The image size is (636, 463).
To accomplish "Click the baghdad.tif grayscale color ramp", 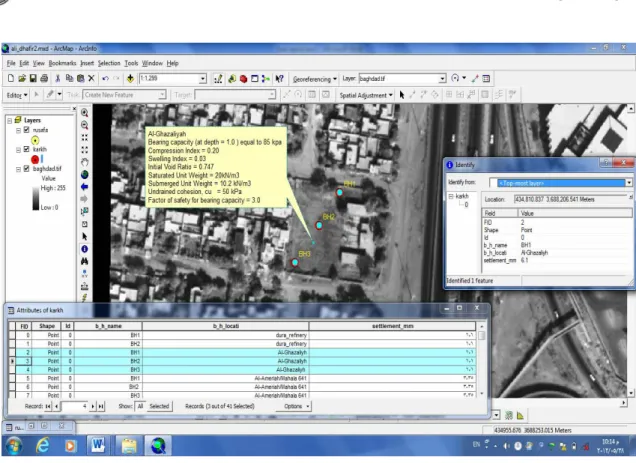I will [36, 198].
